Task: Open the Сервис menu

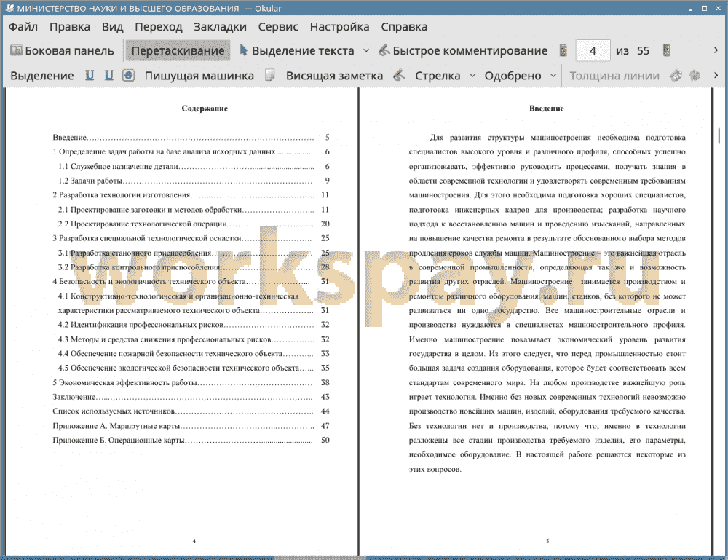Action: [x=278, y=27]
